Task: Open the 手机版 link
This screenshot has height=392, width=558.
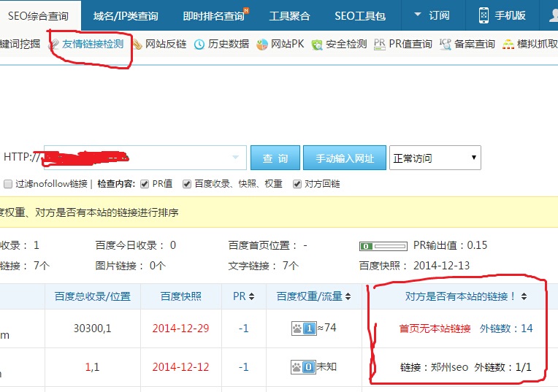Action: tap(510, 15)
